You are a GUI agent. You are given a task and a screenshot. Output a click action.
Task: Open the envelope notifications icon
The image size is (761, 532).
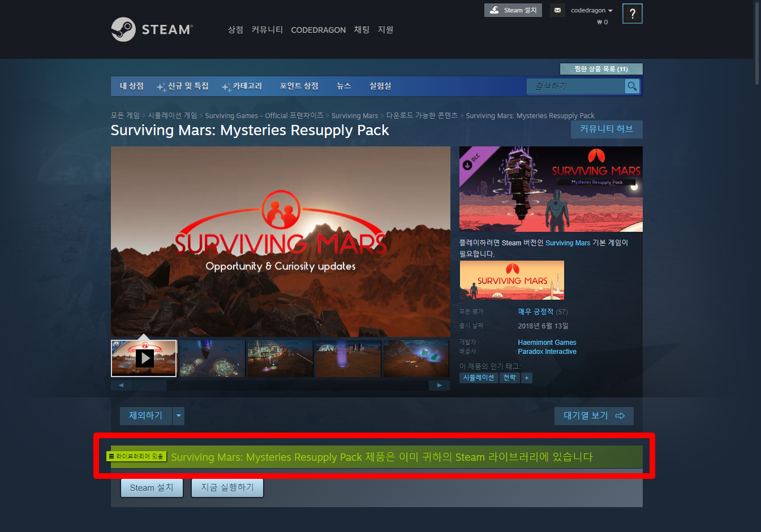coord(557,10)
